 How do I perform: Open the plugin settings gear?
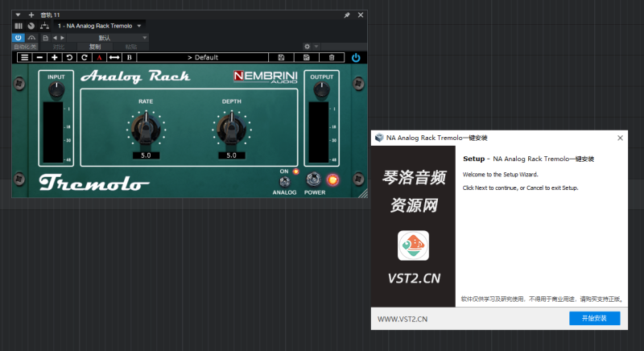click(307, 47)
